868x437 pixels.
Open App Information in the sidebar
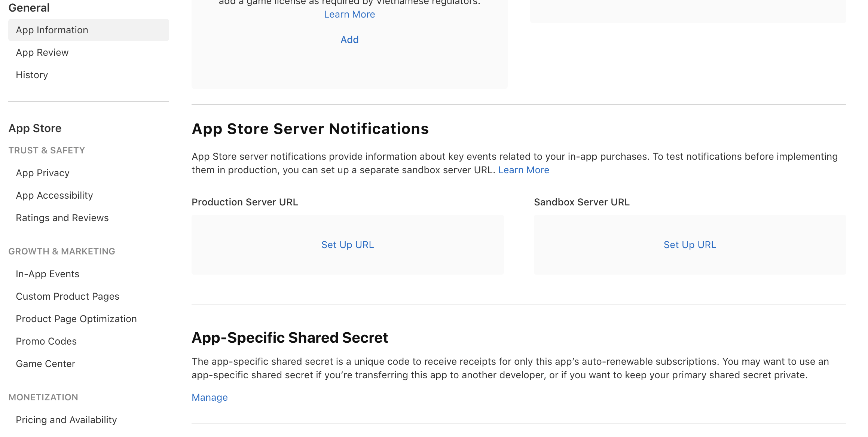click(x=52, y=30)
